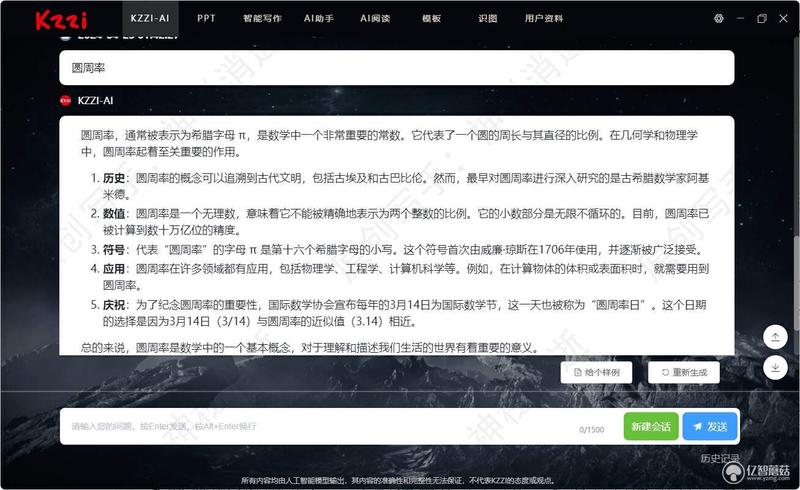Close the Kzzi application window
The height and width of the screenshot is (490, 800).
point(784,18)
